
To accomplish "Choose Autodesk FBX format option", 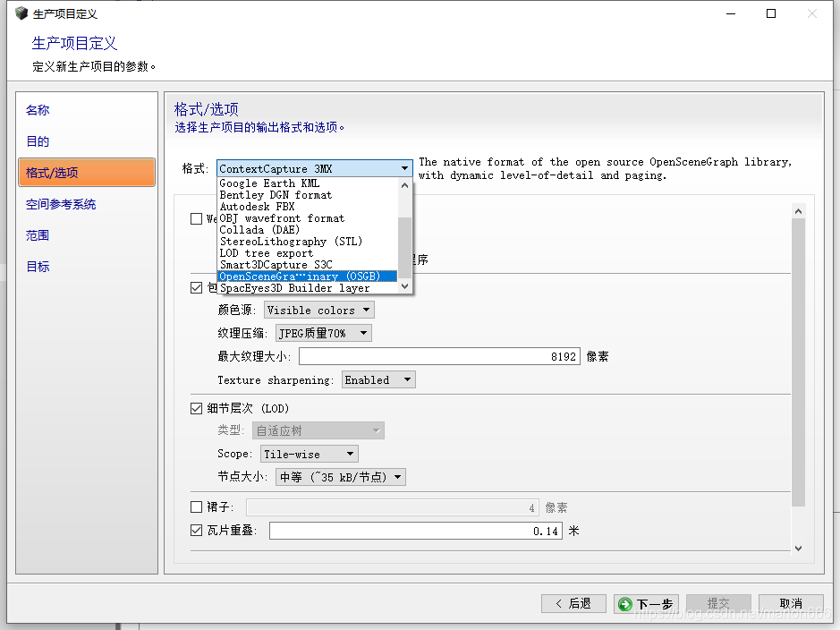I will point(308,206).
